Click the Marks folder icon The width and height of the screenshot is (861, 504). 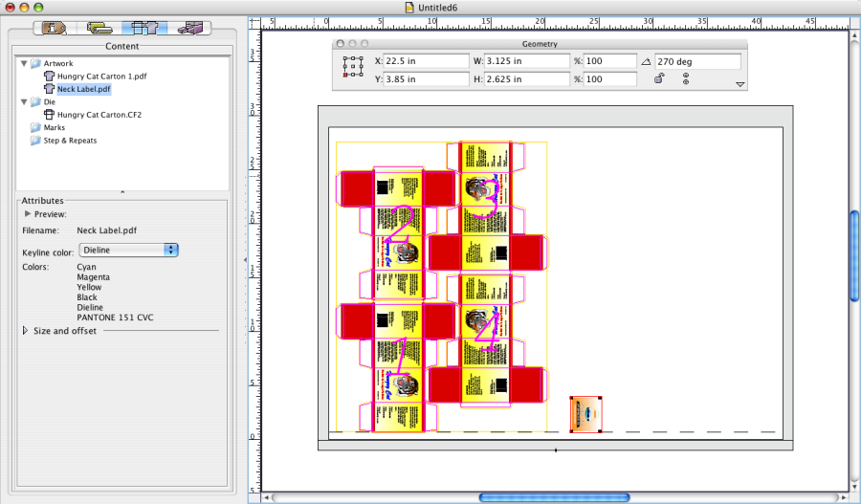pyautogui.click(x=35, y=127)
